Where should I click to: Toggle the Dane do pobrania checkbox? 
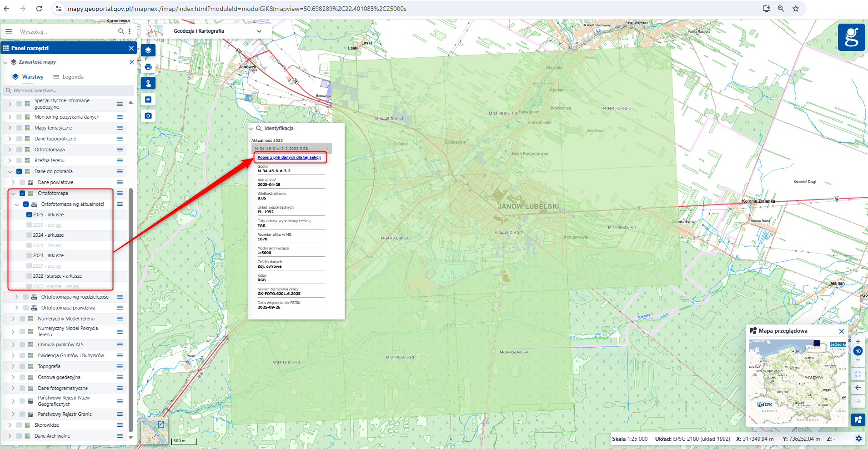click(19, 171)
